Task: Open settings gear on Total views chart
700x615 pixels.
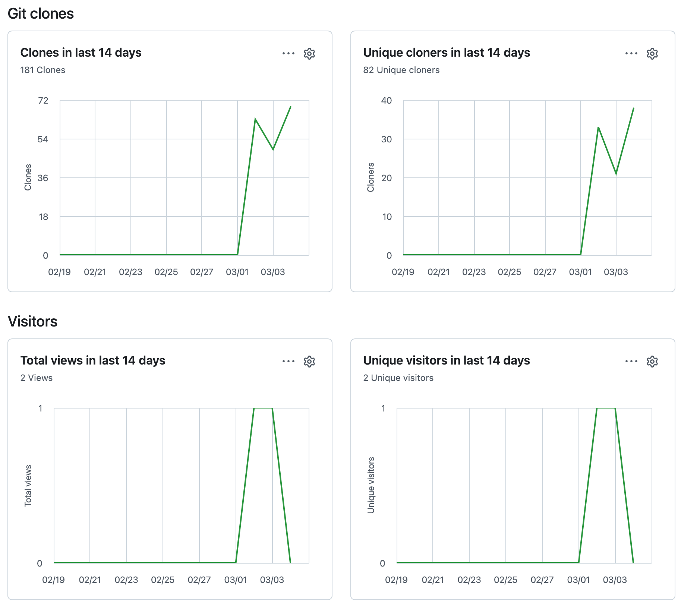Action: (309, 362)
